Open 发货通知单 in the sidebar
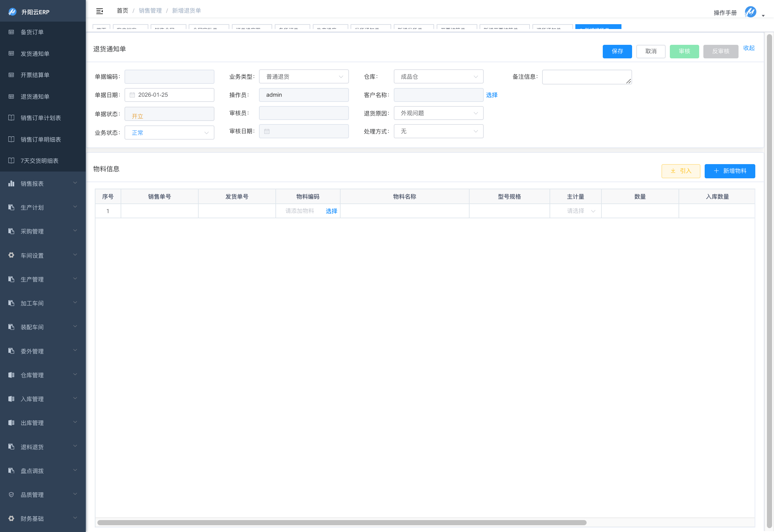774x532 pixels. pyautogui.click(x=35, y=54)
